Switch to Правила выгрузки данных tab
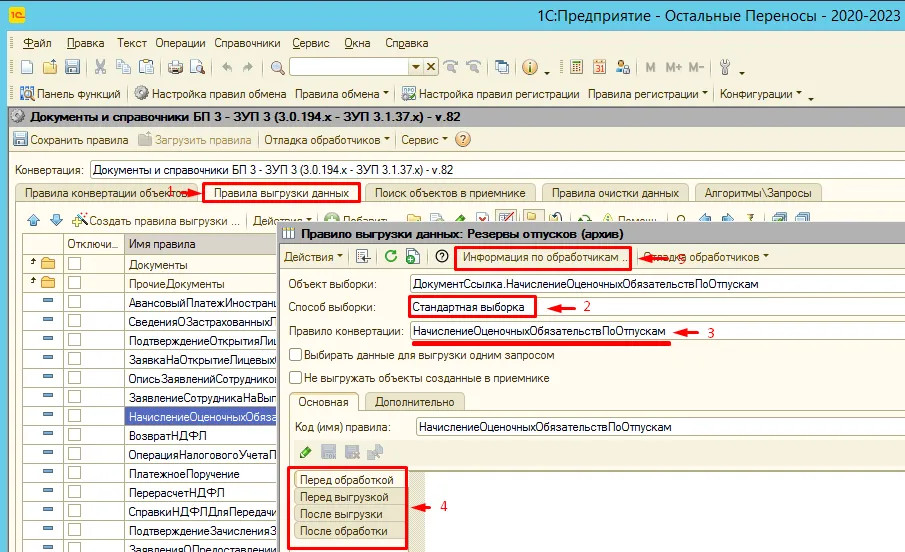905x552 pixels. tap(281, 193)
